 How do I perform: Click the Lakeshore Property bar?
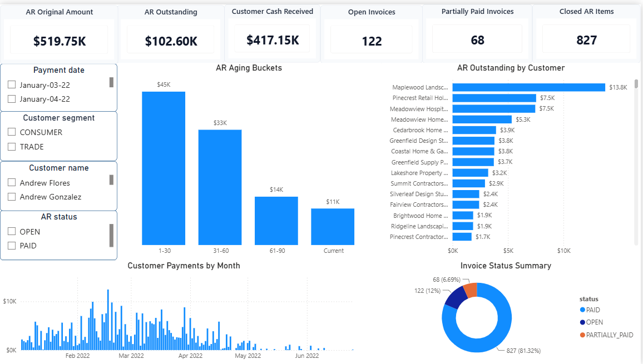(471, 173)
